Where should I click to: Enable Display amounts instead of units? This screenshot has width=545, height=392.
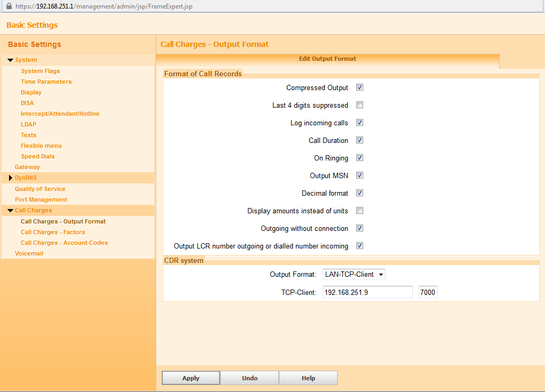click(360, 211)
